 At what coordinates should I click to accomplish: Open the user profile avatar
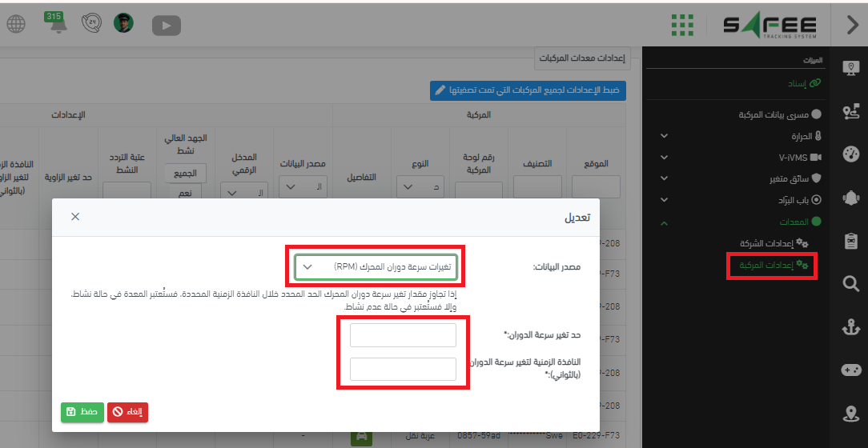click(x=123, y=23)
